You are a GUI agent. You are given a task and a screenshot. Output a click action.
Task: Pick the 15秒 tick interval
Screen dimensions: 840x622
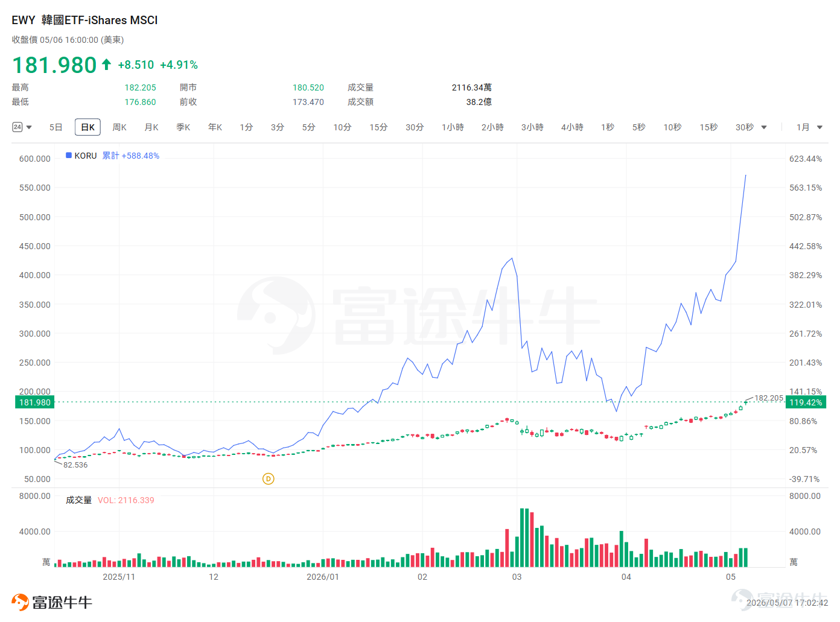[708, 127]
